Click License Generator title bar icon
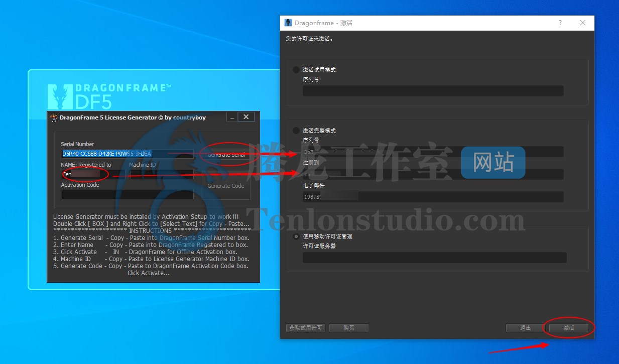Image resolution: width=619 pixels, height=364 pixels. pos(54,117)
